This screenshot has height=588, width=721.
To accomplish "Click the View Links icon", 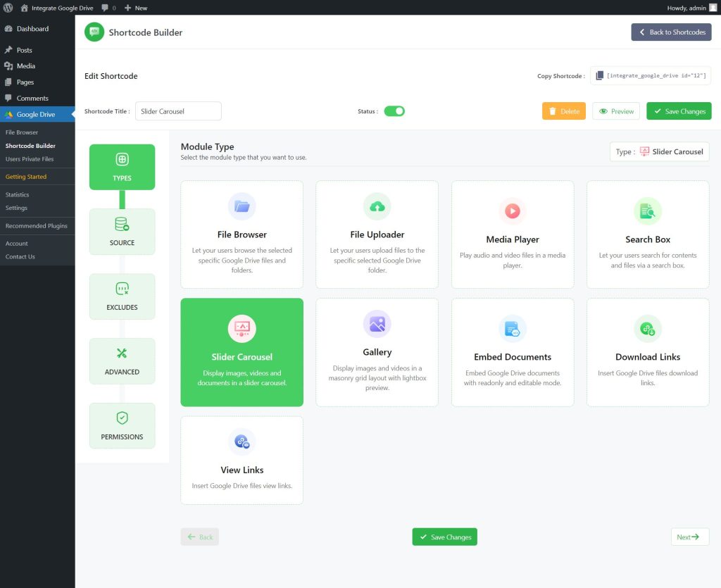I will [242, 442].
